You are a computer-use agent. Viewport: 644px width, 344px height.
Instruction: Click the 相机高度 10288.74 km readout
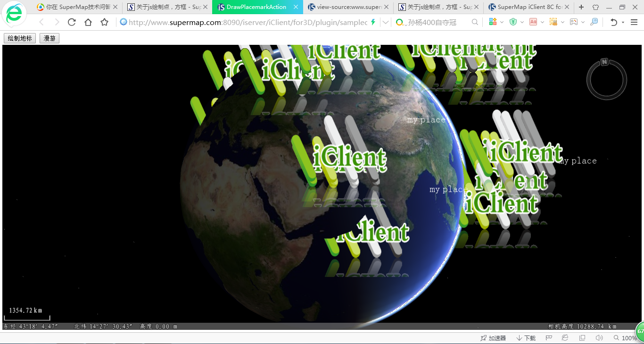pyautogui.click(x=582, y=326)
